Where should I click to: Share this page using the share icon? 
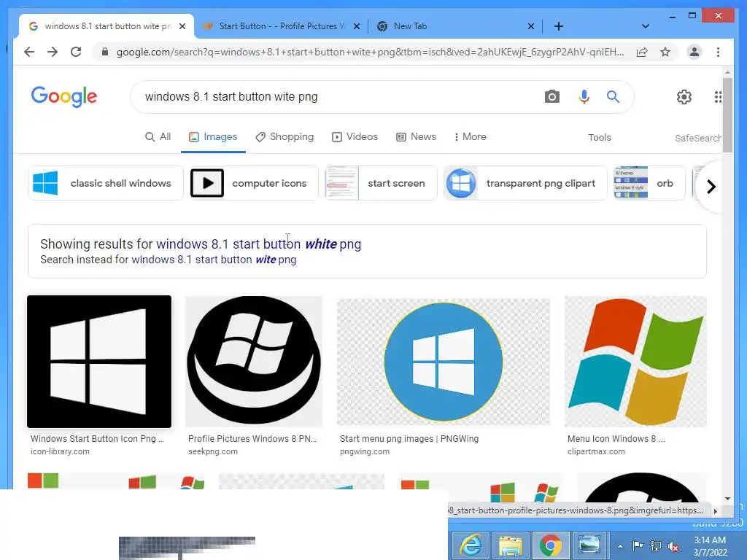click(642, 52)
